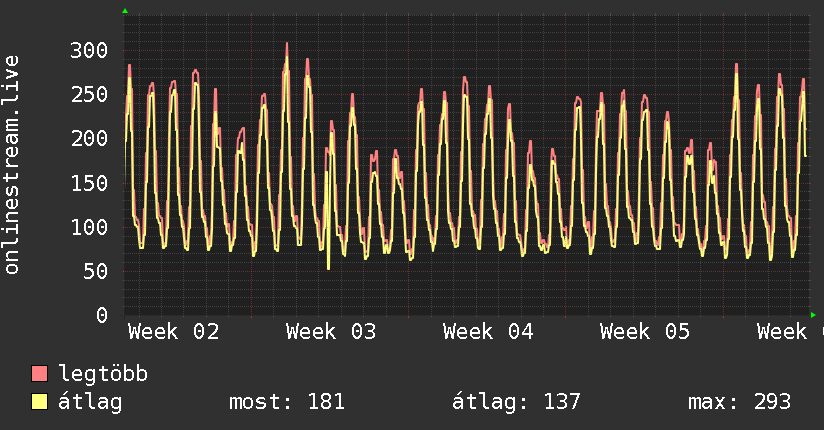This screenshot has height=430, width=824.
Task: Select the Week 03 axis label
Action: coord(331,332)
